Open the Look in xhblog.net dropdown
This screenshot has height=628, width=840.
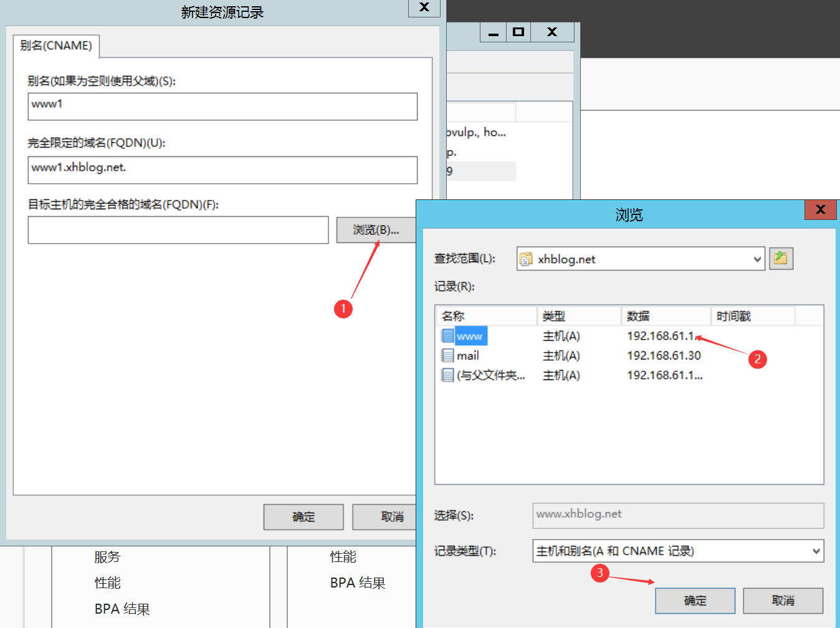point(757,259)
